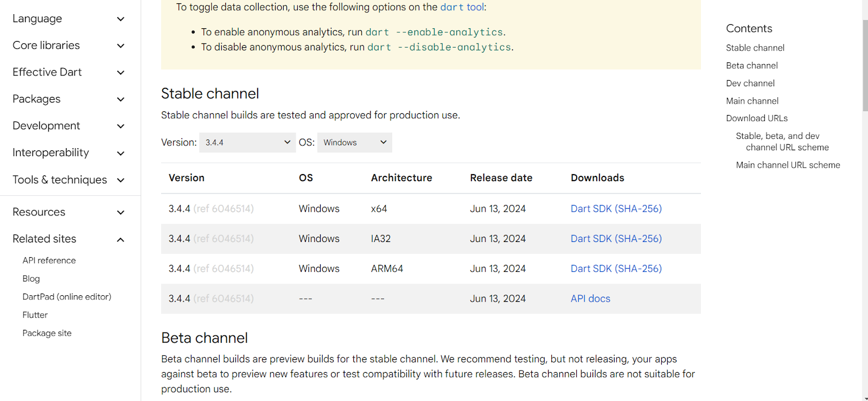The image size is (868, 401).
Task: Click dart --enable-analytics command text
Action: click(x=434, y=33)
